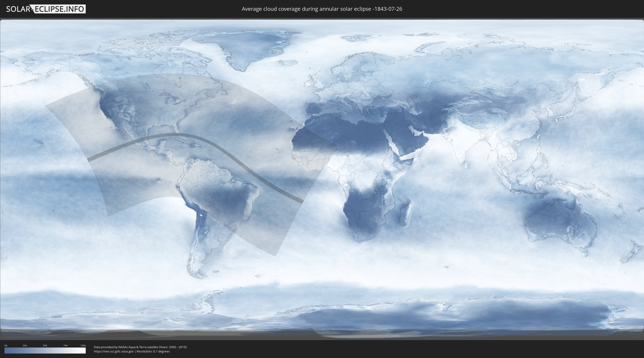Click the 100% legend label
644x358 pixels.
[83, 345]
